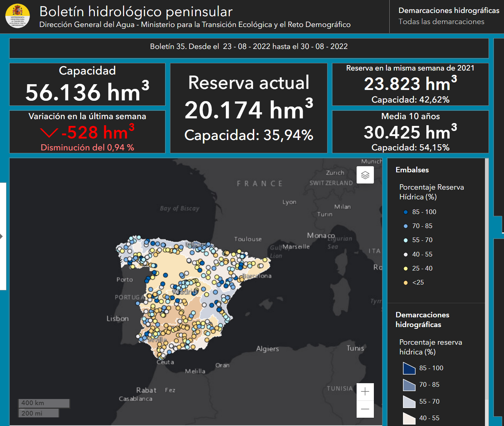This screenshot has width=504, height=426.
Task: Click the red downward arrow variation indicator
Action: point(49,133)
